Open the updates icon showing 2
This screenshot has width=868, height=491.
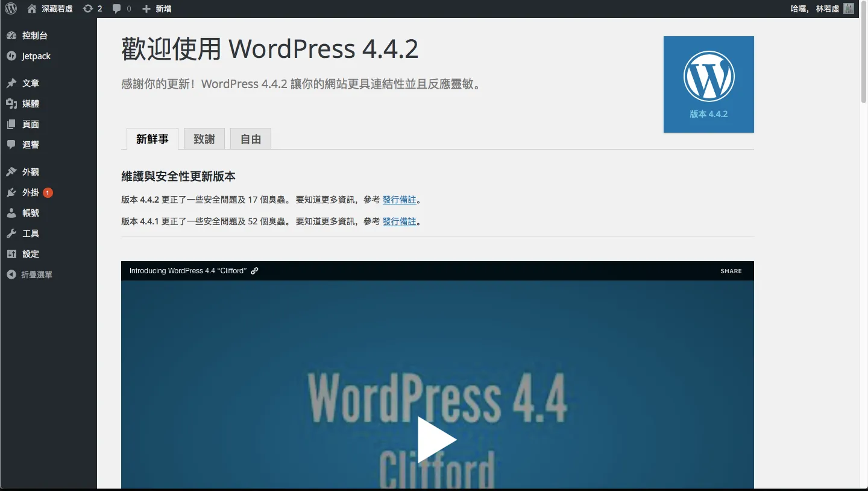[88, 8]
